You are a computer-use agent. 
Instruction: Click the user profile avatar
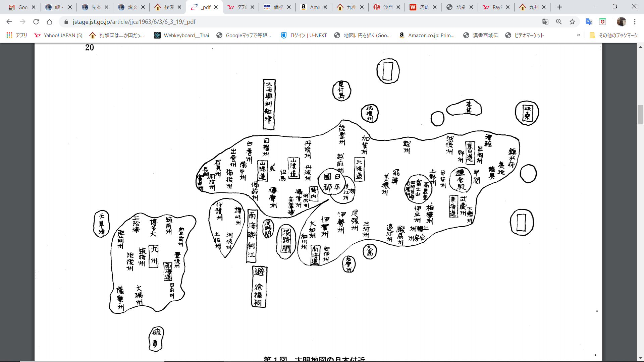coord(621,22)
